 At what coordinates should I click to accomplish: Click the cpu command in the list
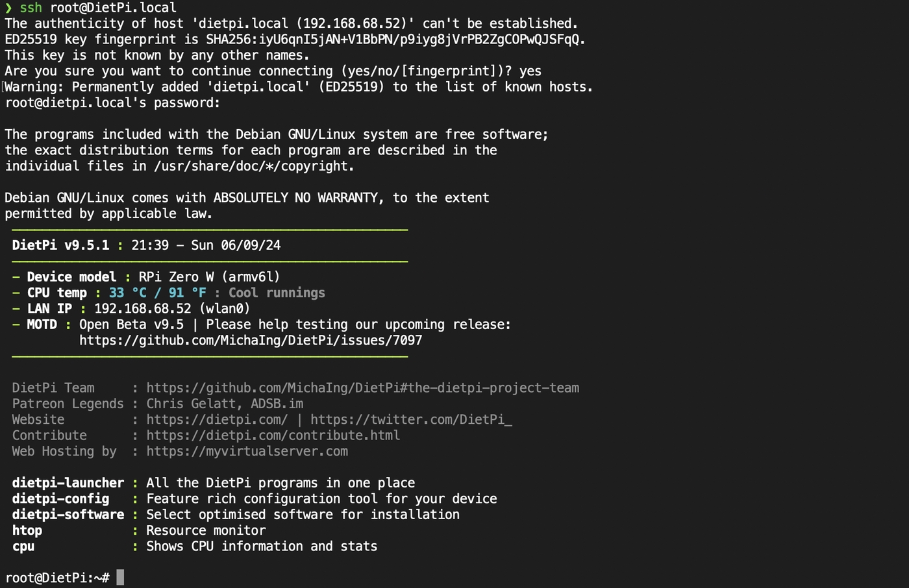(x=23, y=546)
